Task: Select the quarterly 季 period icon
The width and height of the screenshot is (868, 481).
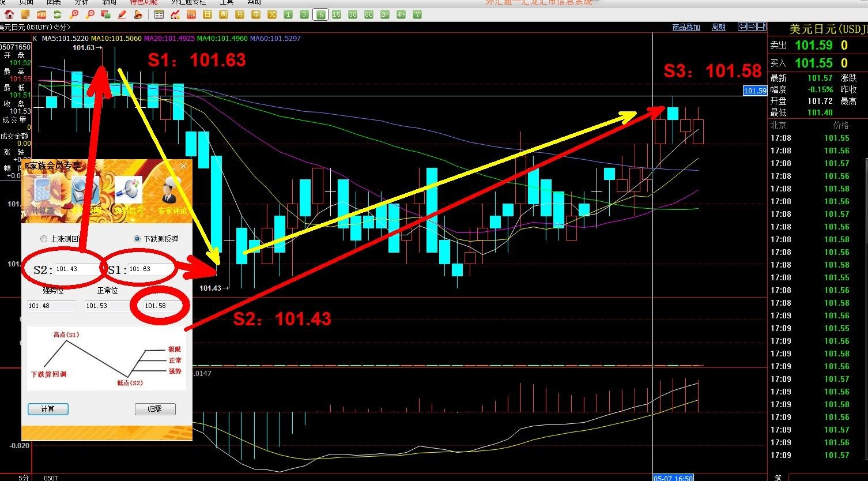Action: 256,14
